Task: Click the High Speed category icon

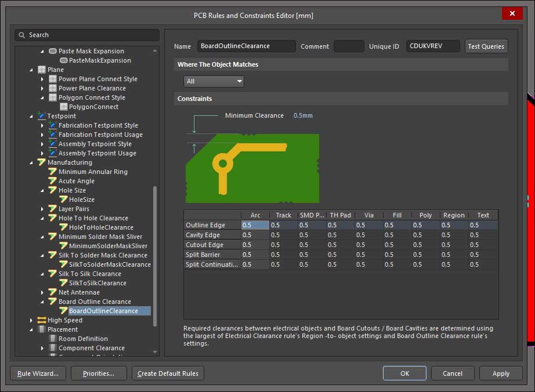Action: [x=42, y=320]
